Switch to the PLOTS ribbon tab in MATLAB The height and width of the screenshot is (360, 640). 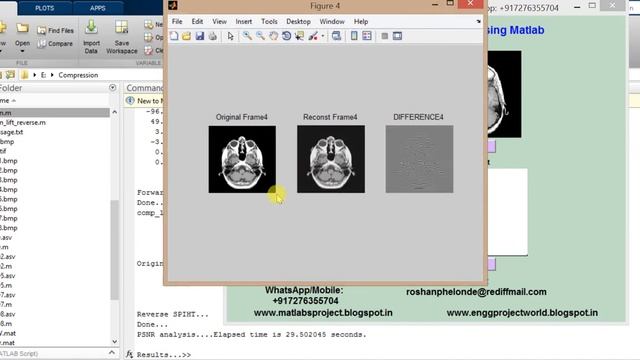pos(44,8)
